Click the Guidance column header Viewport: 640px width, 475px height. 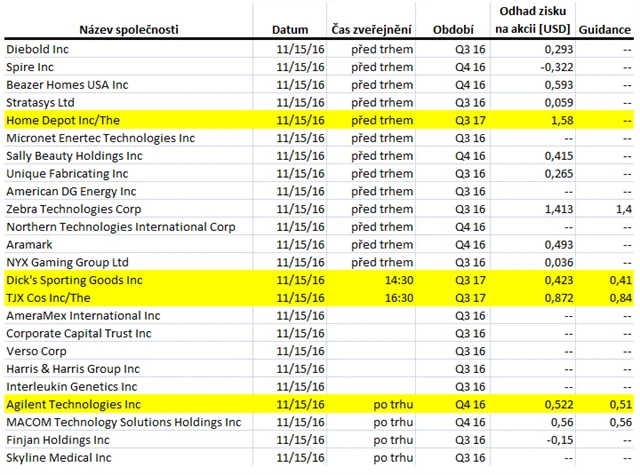(x=609, y=28)
